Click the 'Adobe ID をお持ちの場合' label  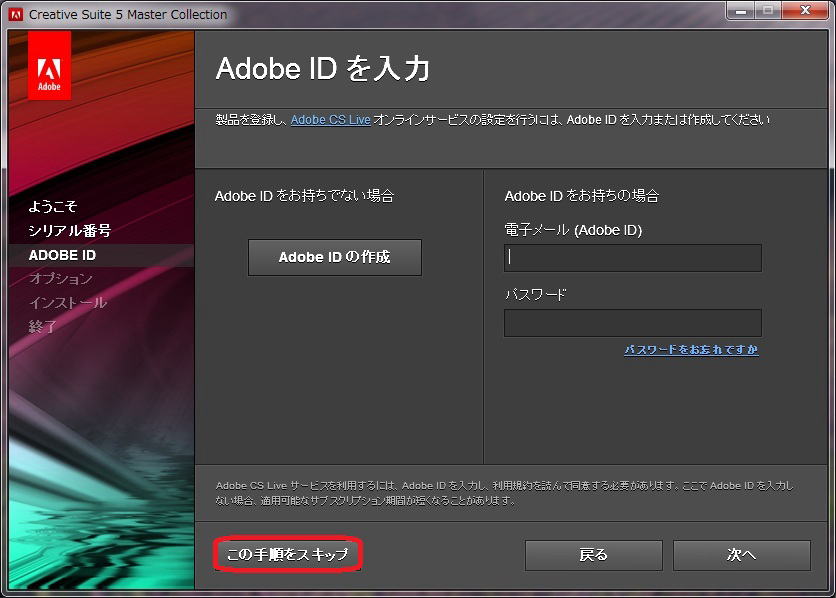pos(582,196)
